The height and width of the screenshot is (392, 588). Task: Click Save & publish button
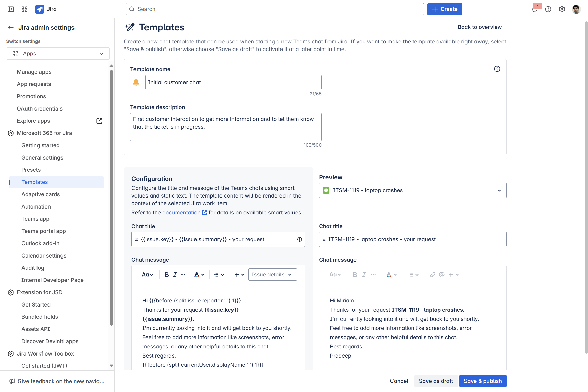pos(483,381)
